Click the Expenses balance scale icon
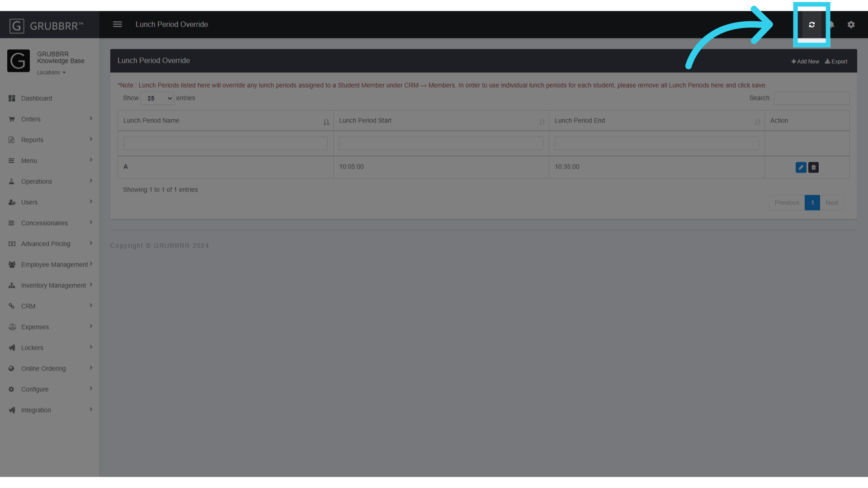Viewport: 868px width, 488px height. (x=12, y=327)
